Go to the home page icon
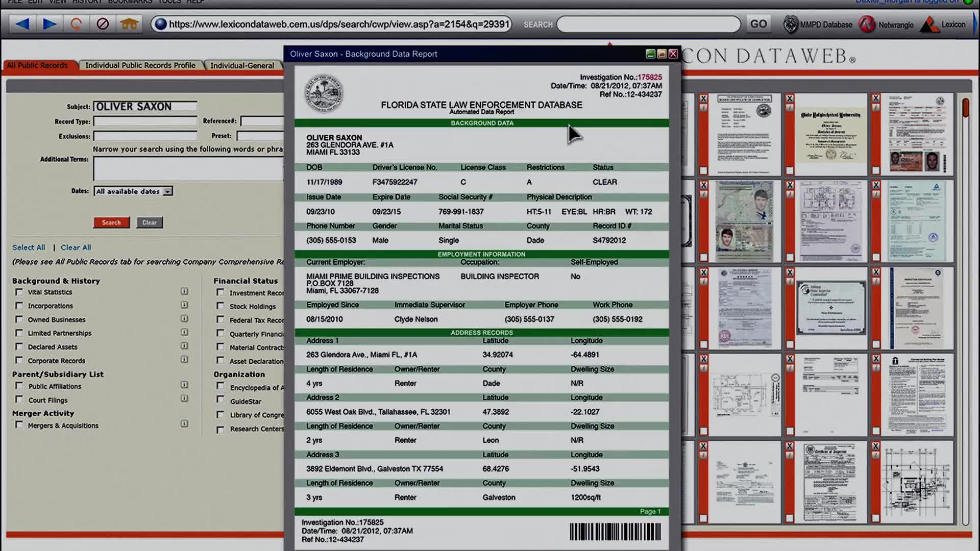980x551 pixels. [129, 24]
